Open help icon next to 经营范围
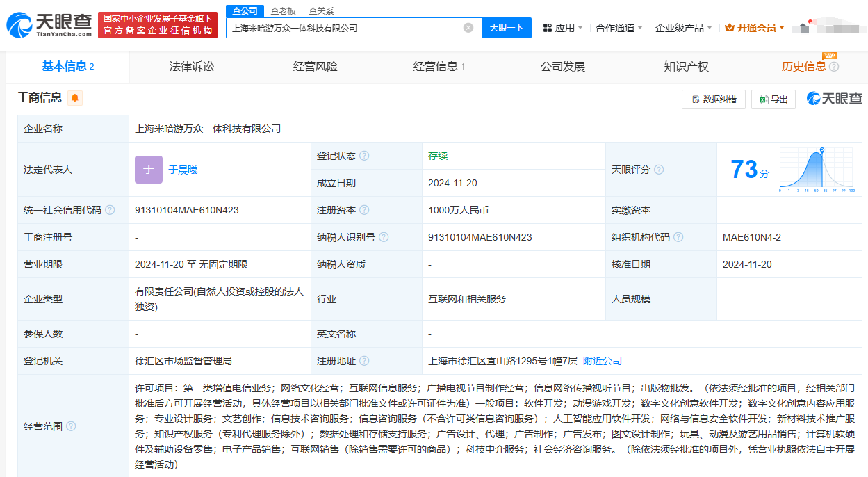Screen dimensions: 868x477 71,426
